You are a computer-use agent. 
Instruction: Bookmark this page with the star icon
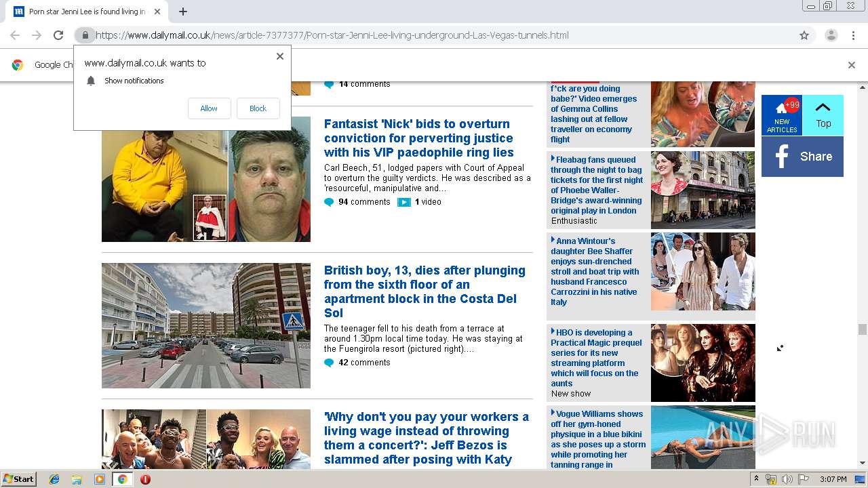(804, 35)
